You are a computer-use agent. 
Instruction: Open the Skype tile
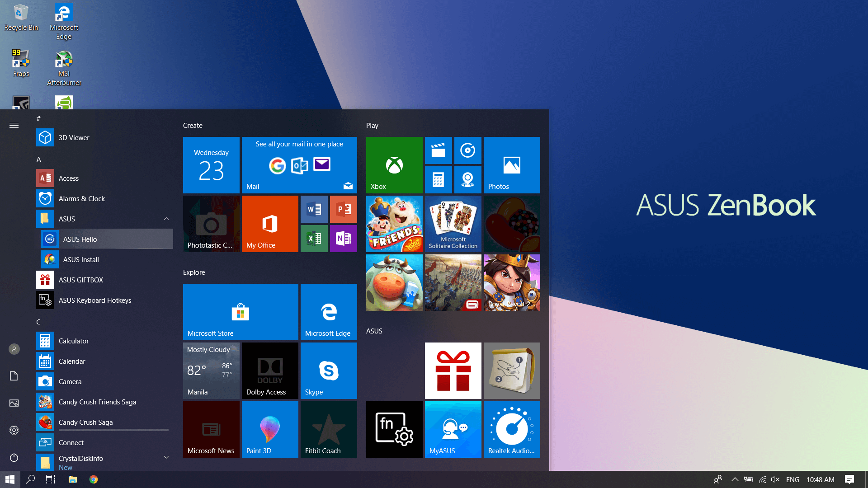click(x=329, y=371)
